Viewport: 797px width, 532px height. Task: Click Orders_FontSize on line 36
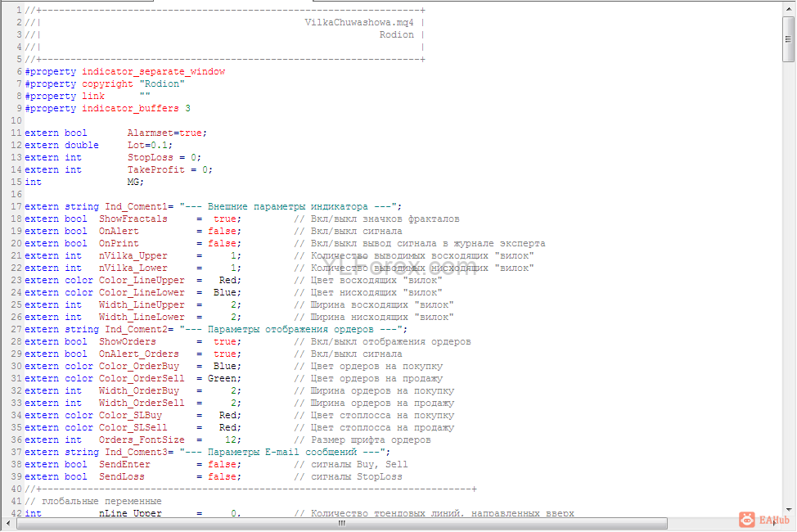coord(142,440)
